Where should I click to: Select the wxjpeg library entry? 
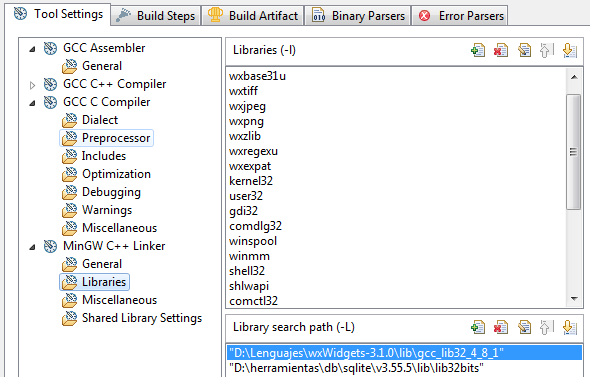click(247, 106)
